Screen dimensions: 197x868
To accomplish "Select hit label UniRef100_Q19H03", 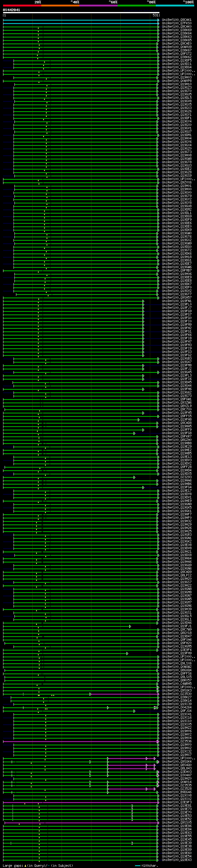I will point(177,78).
